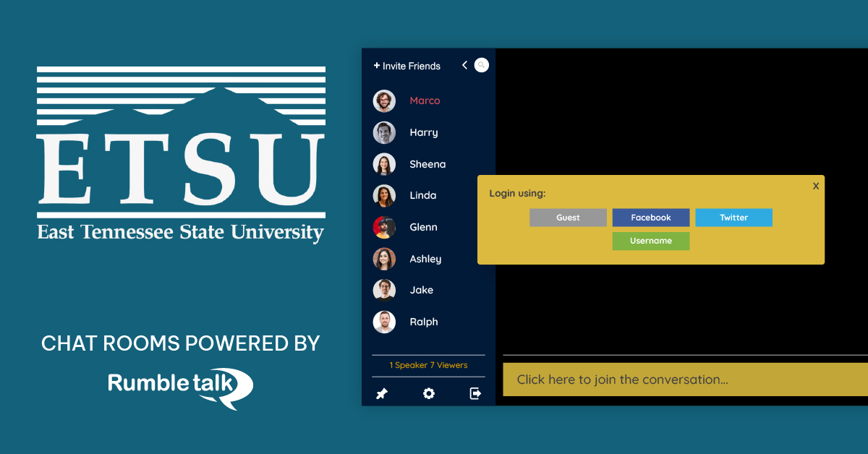Choose Twitter login option

tap(733, 218)
